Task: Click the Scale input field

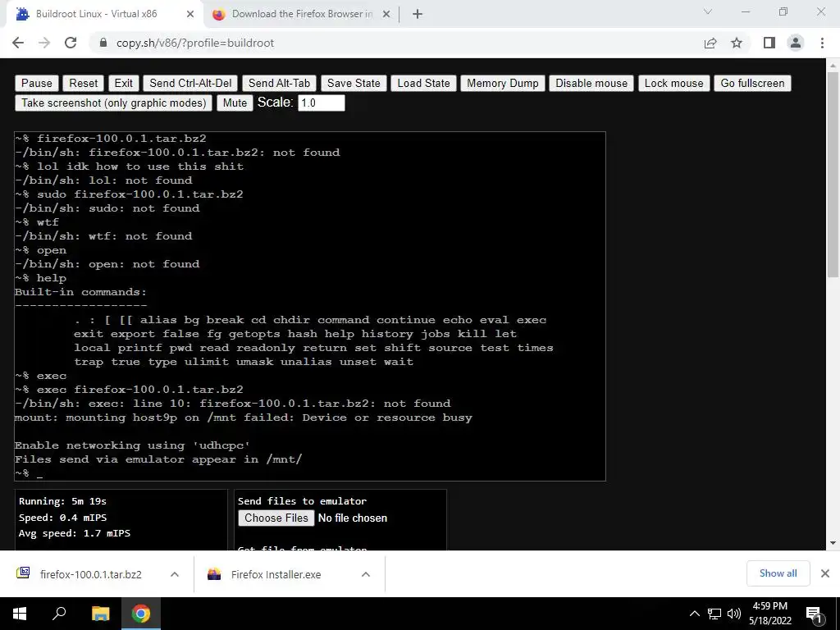Action: (322, 103)
